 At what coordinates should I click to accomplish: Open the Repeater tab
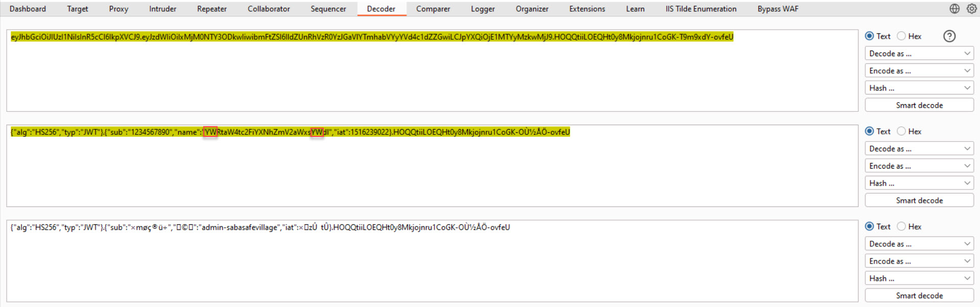click(x=212, y=9)
